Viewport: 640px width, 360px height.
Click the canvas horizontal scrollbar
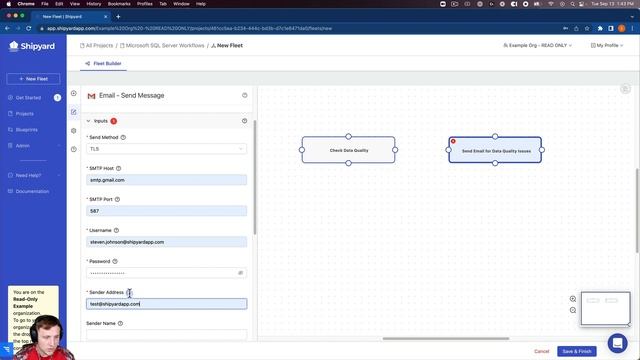point(446,338)
